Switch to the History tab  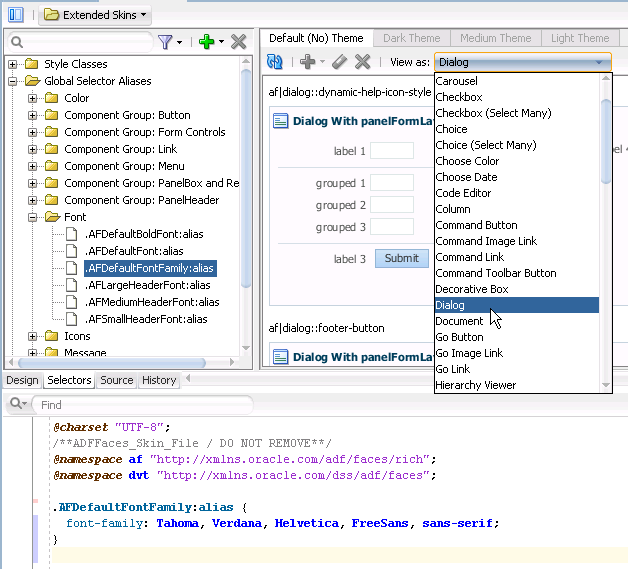159,380
